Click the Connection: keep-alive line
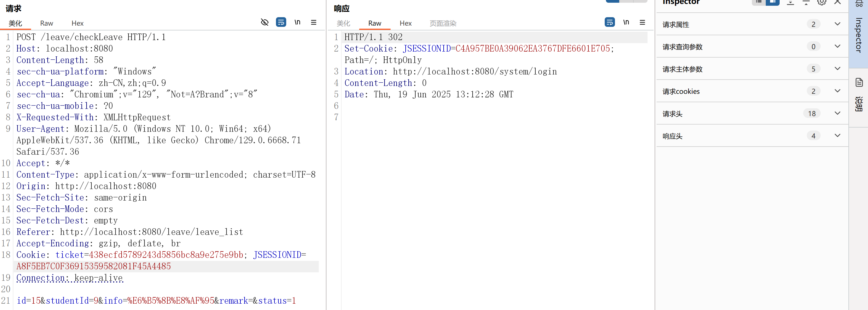868x310 pixels. point(70,278)
